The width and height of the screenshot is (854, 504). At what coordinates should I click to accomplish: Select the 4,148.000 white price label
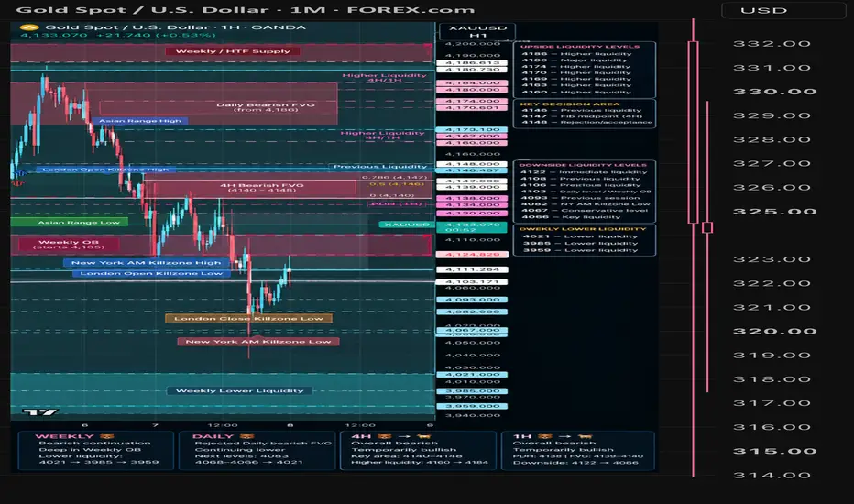472,164
